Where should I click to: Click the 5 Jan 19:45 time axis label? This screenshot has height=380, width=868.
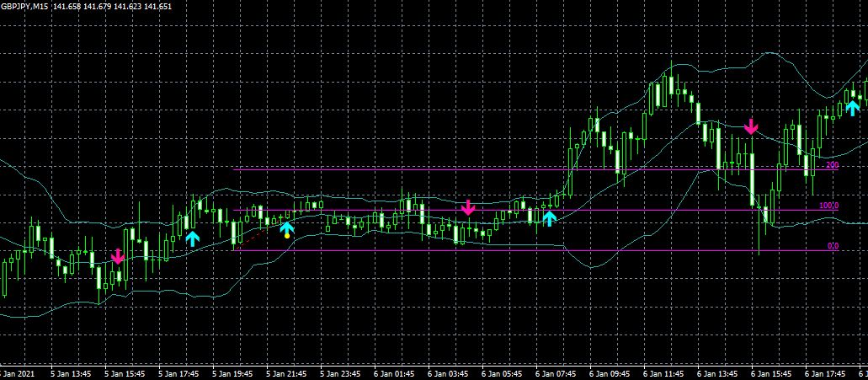pos(232,374)
